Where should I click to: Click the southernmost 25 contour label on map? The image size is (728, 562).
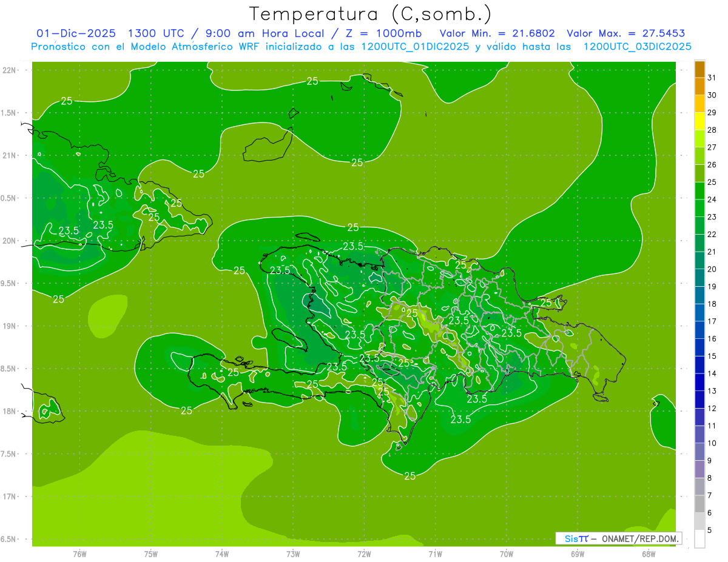(410, 476)
